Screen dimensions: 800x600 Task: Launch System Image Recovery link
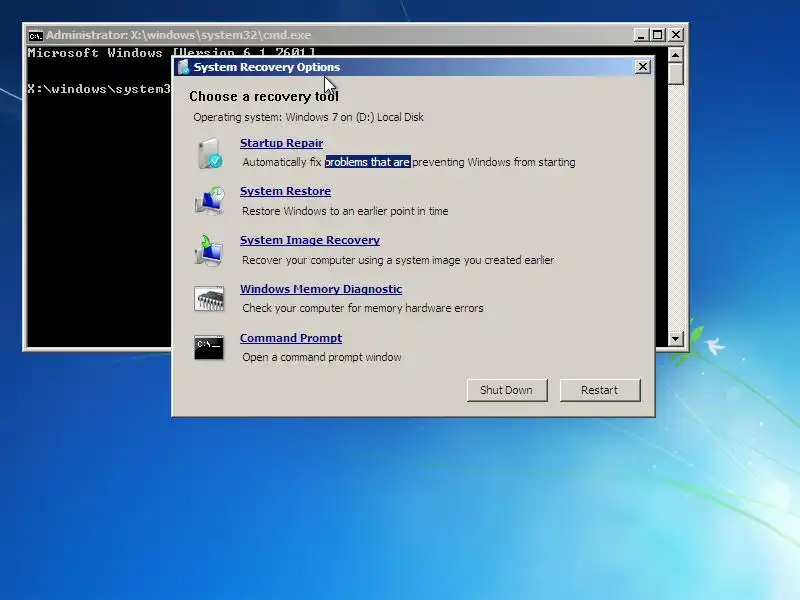[x=310, y=240]
